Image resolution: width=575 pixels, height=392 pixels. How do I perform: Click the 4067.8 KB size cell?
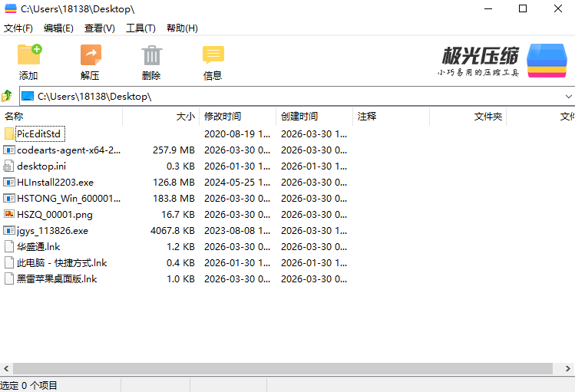tap(173, 230)
